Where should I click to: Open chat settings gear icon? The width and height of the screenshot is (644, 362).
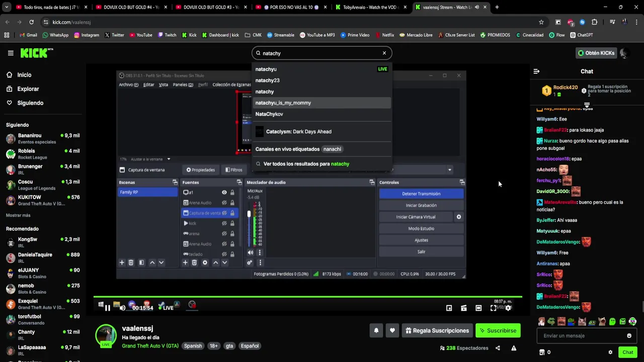[610, 352]
